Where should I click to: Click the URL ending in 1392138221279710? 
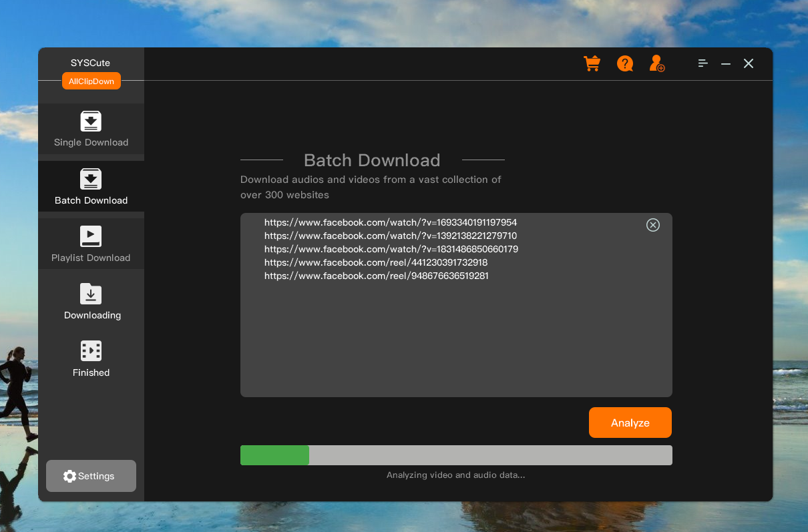click(391, 236)
